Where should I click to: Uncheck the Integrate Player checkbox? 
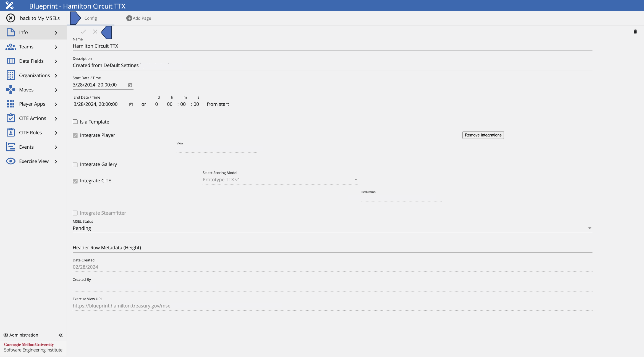coord(75,135)
